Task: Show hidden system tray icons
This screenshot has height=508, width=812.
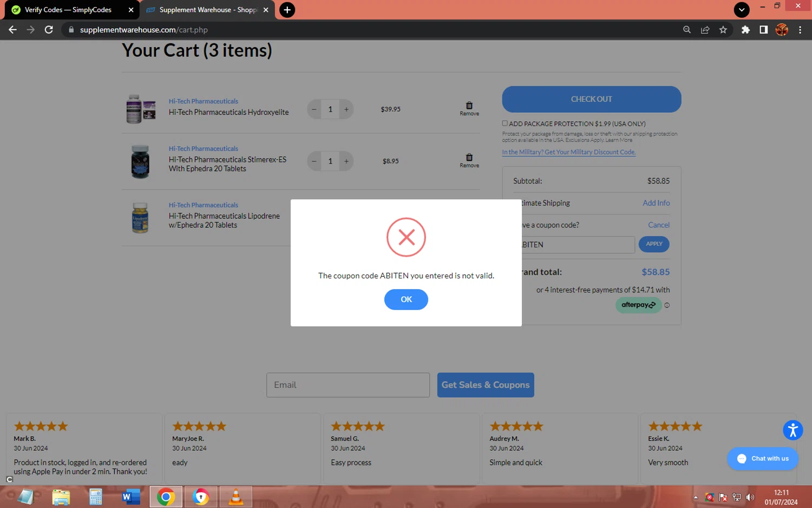Action: pos(696,497)
